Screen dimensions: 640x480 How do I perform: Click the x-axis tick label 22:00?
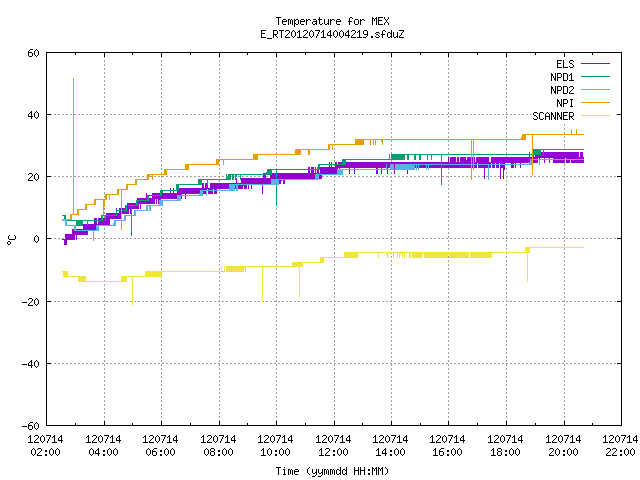(620, 452)
